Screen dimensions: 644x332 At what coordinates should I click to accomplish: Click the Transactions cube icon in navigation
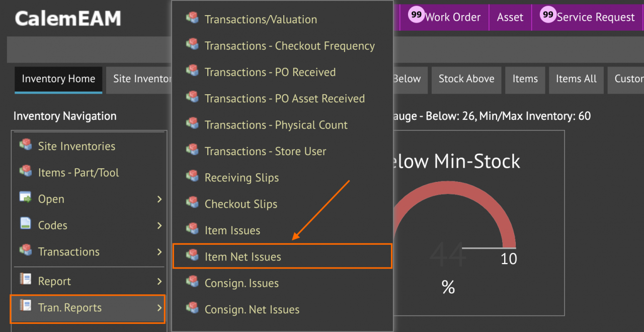point(25,250)
